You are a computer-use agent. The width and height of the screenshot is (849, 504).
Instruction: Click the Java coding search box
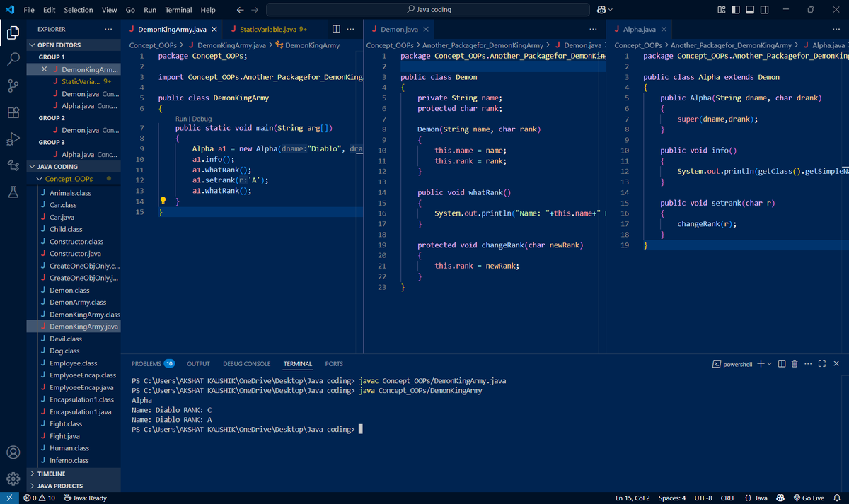click(x=429, y=10)
